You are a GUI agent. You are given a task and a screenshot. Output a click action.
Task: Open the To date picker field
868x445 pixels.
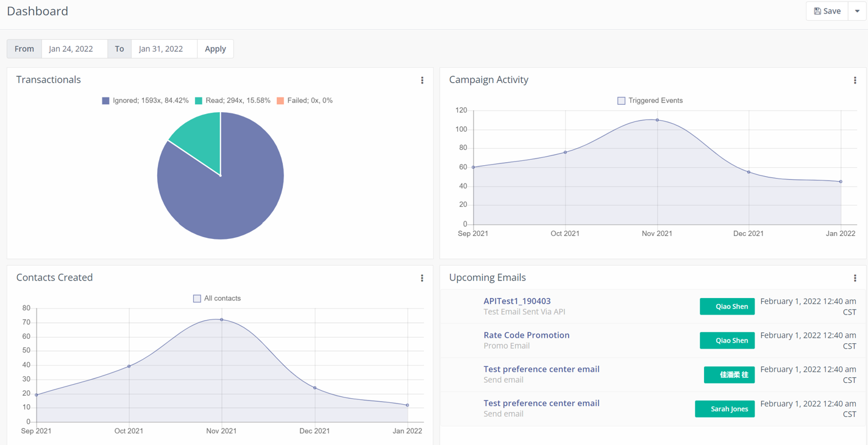(164, 49)
